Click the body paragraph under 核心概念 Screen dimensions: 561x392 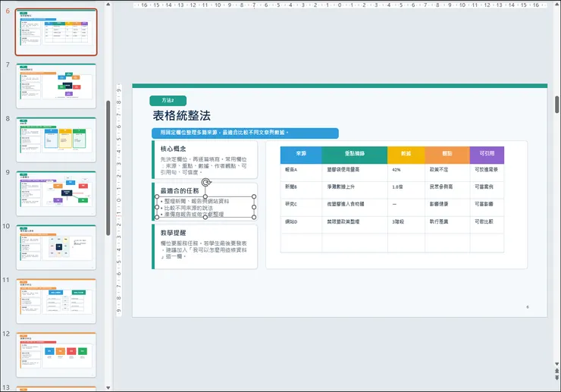[x=204, y=165]
